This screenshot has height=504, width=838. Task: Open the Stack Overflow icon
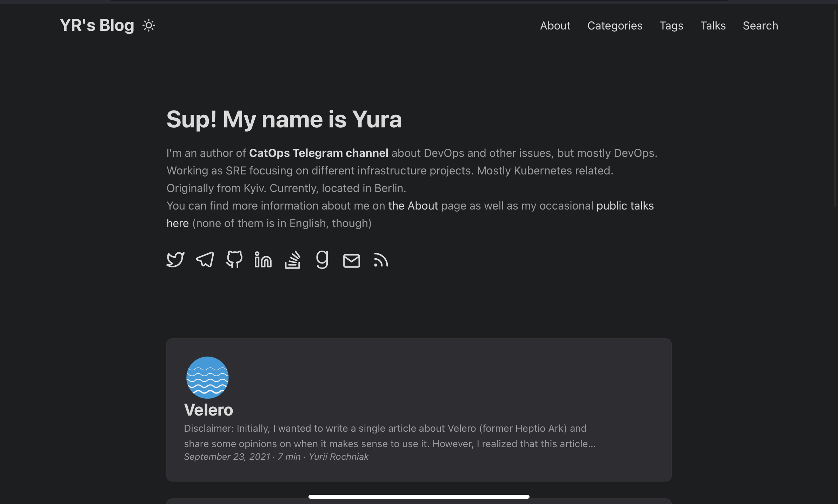(293, 260)
